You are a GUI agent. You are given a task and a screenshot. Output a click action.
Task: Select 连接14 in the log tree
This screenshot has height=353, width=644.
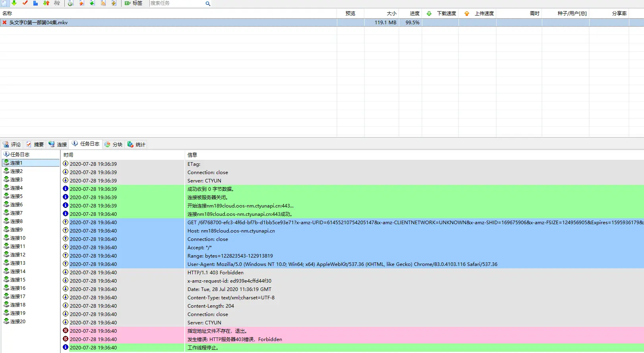point(14,272)
